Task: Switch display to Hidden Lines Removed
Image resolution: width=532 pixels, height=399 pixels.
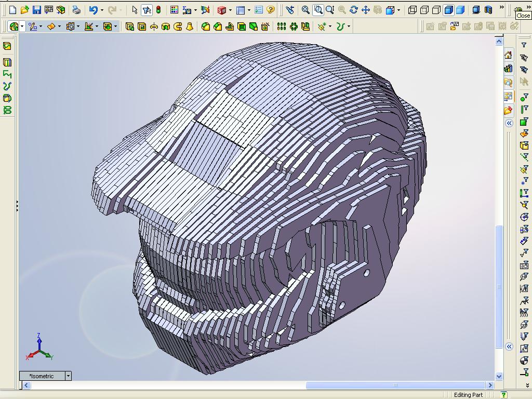Action: click(436, 10)
